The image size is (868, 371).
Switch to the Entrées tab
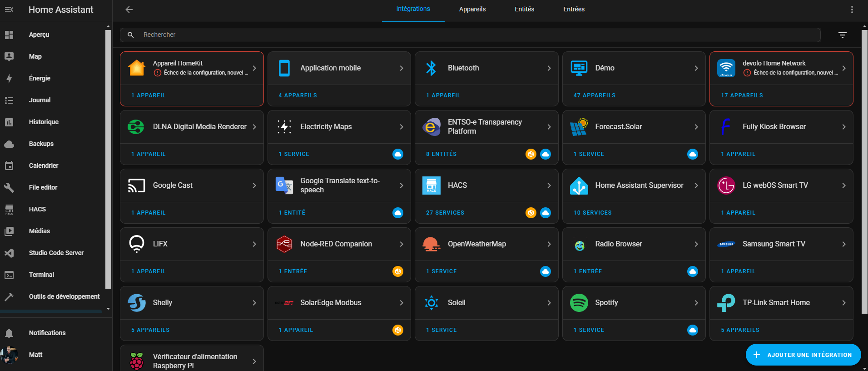[x=574, y=9]
